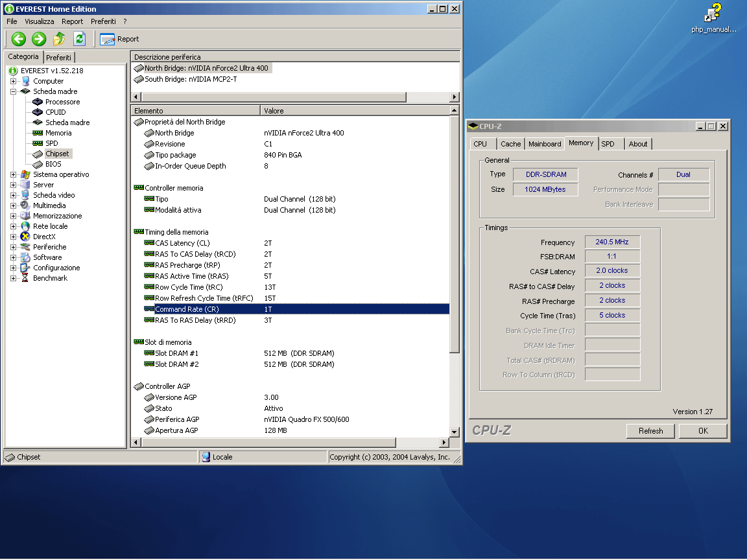Open the ? help menu
This screenshot has width=747, height=560.
tap(124, 21)
